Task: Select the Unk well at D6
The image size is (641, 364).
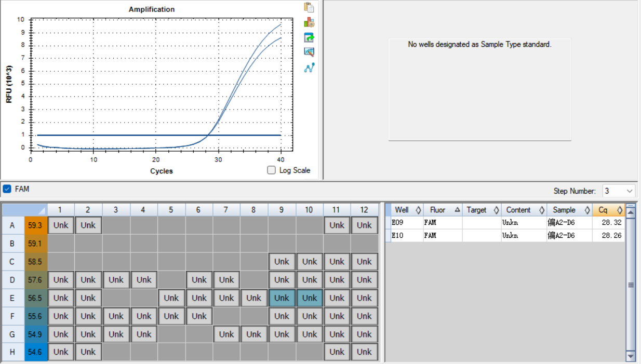Action: (199, 280)
